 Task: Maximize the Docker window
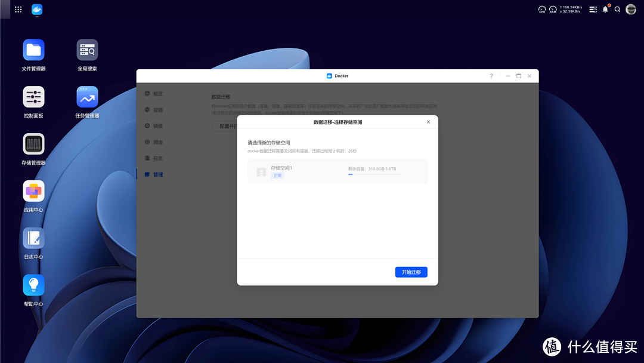[519, 76]
